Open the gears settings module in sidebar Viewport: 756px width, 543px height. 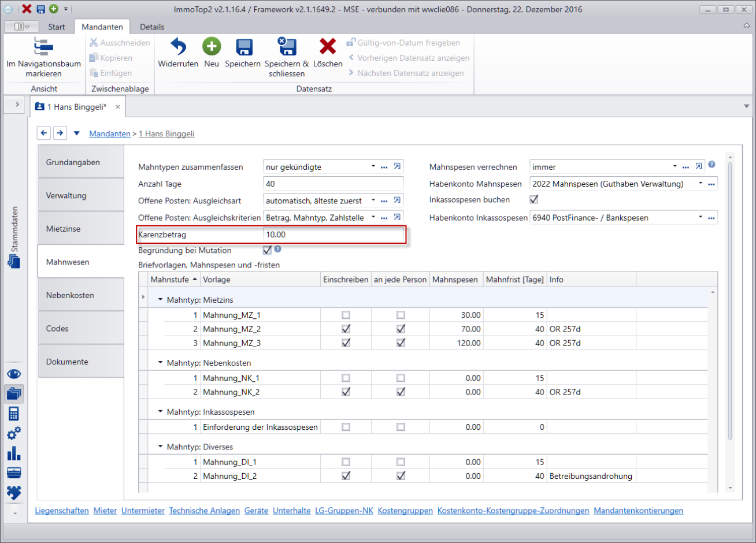coord(14,433)
